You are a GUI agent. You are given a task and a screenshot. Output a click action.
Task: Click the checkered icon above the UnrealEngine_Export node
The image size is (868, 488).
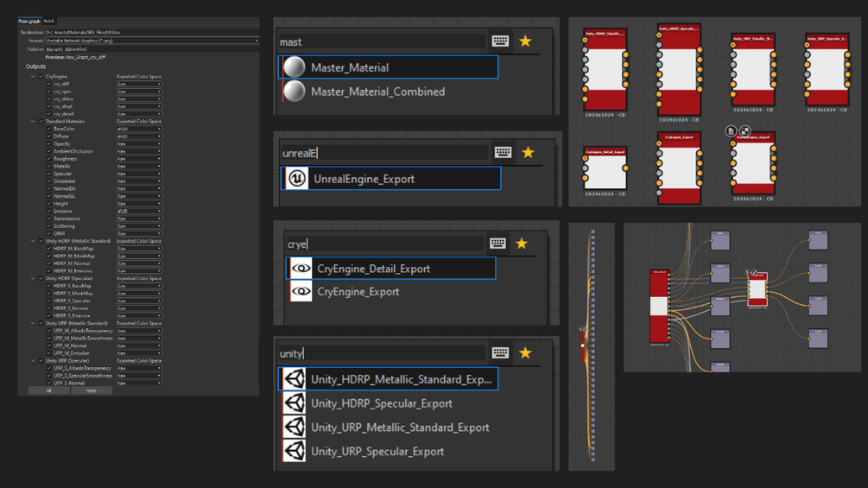[744, 131]
